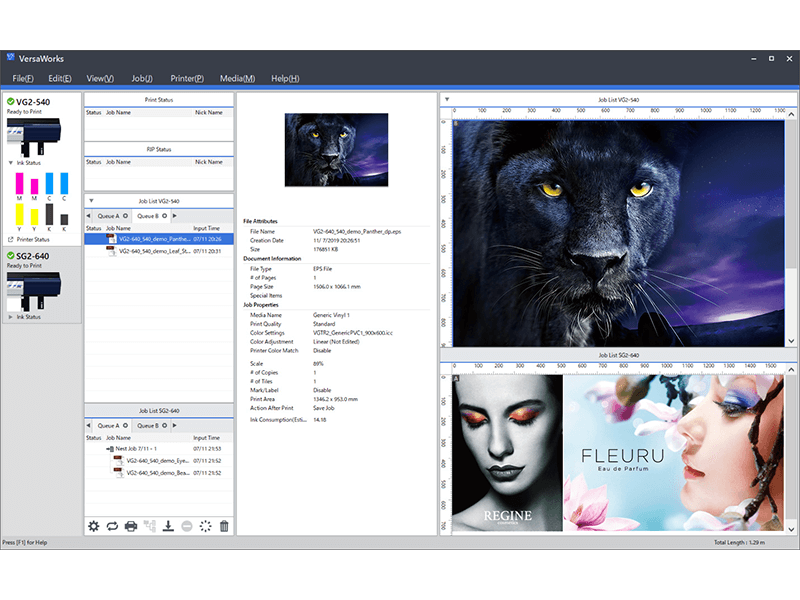Click the panther preview thumbnail
Image resolution: width=800 pixels, height=600 pixels.
(x=336, y=149)
